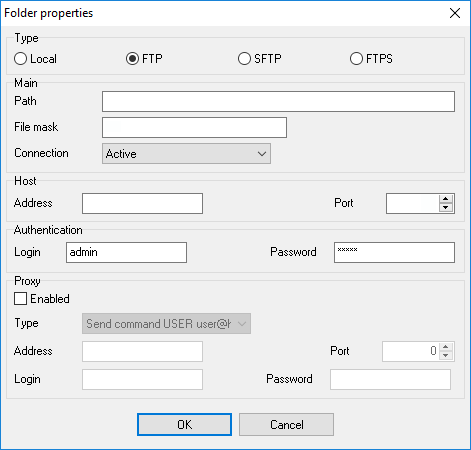Select the Local folder type
The width and height of the screenshot is (471, 450).
tap(35, 59)
